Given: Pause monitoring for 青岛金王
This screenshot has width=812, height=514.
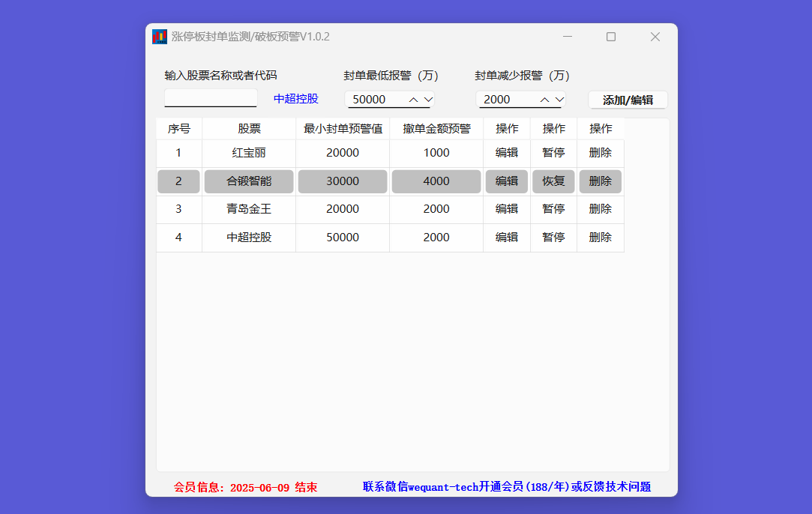Looking at the screenshot, I should tap(553, 209).
